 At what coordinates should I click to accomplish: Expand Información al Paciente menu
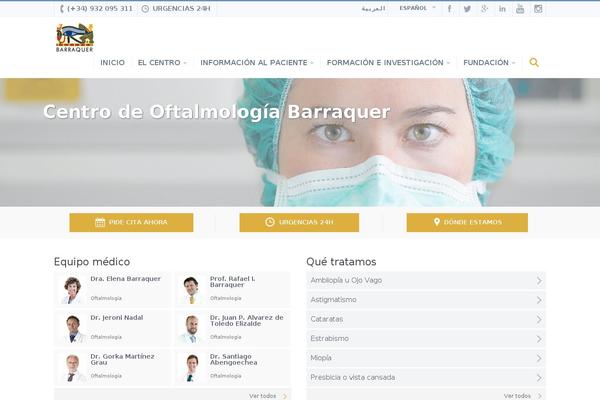click(257, 62)
